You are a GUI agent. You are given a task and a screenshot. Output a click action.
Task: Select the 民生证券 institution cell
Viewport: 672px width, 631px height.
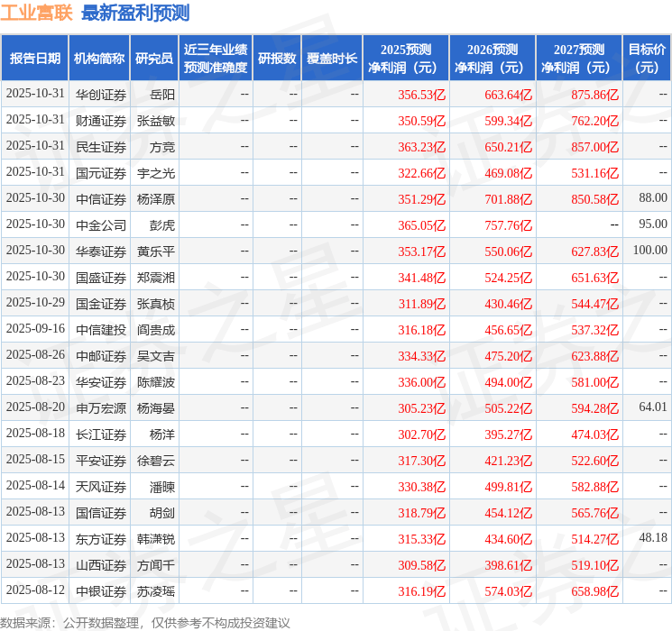point(101,147)
